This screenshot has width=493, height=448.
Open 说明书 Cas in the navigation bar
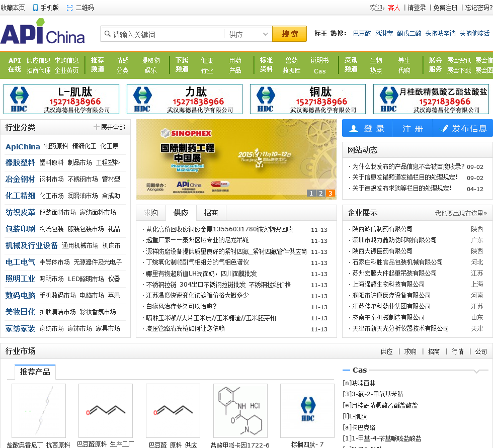pos(320,65)
